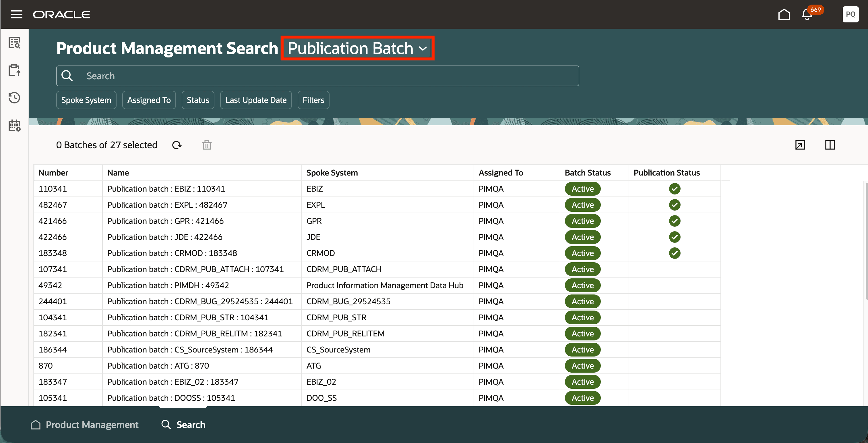
Task: Click Active badge for batch 870
Action: click(583, 366)
